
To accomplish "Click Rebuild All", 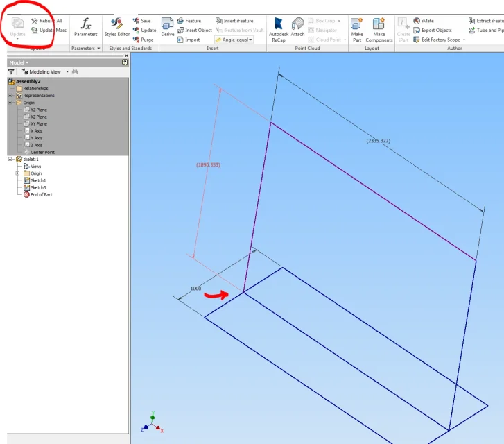I will click(x=46, y=21).
